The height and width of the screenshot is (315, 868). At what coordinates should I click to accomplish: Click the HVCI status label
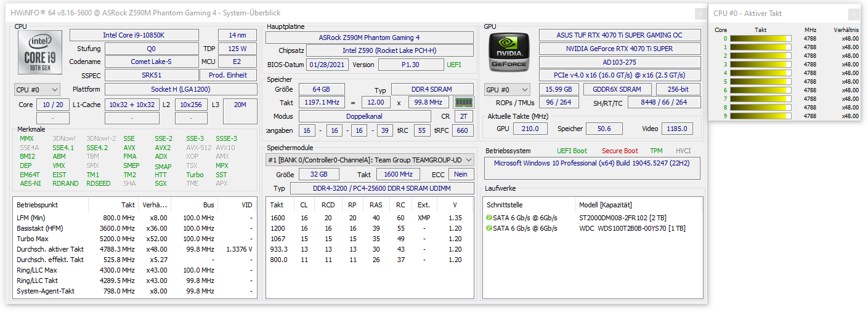coord(683,151)
